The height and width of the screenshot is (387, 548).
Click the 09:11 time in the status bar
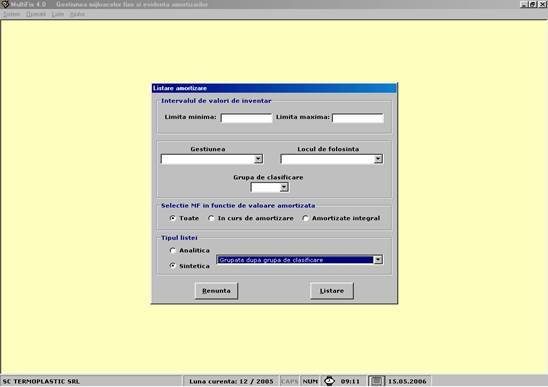tap(350, 381)
